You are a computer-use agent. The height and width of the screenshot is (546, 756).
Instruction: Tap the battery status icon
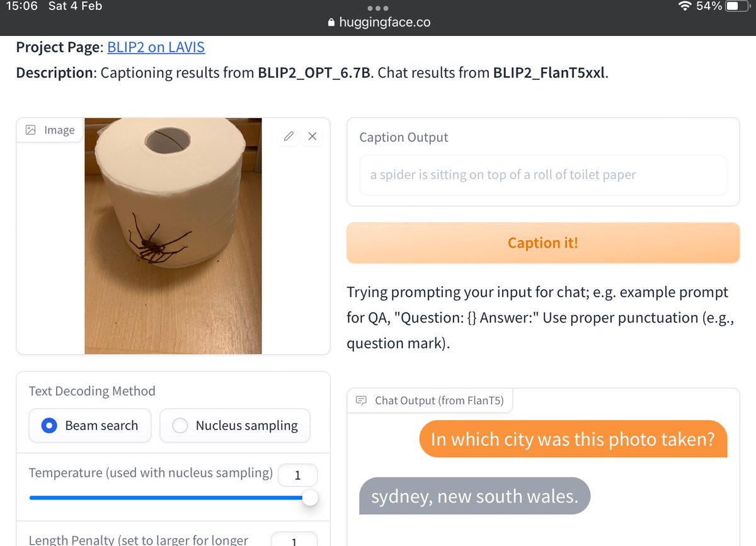pos(736,6)
